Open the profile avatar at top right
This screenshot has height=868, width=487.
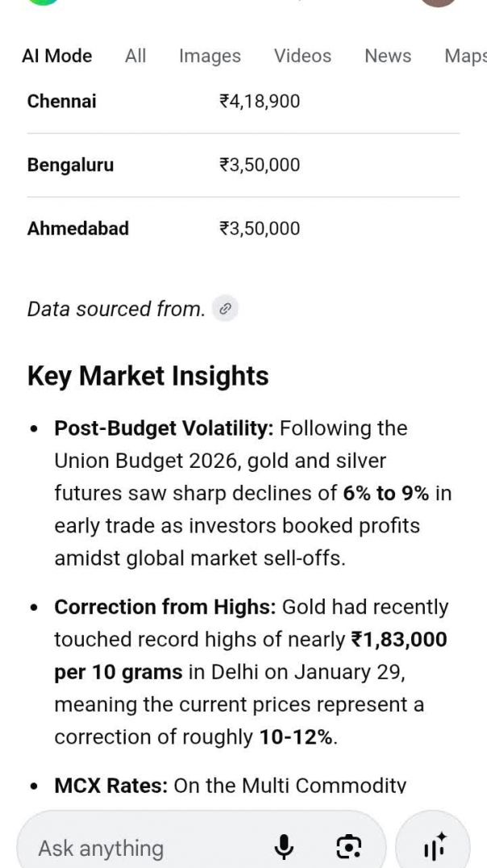(x=439, y=3)
